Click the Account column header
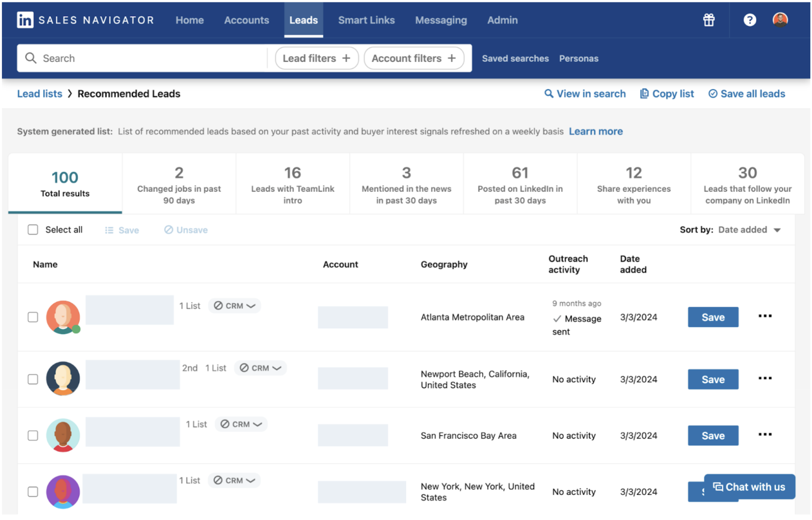The image size is (812, 520). pos(340,264)
